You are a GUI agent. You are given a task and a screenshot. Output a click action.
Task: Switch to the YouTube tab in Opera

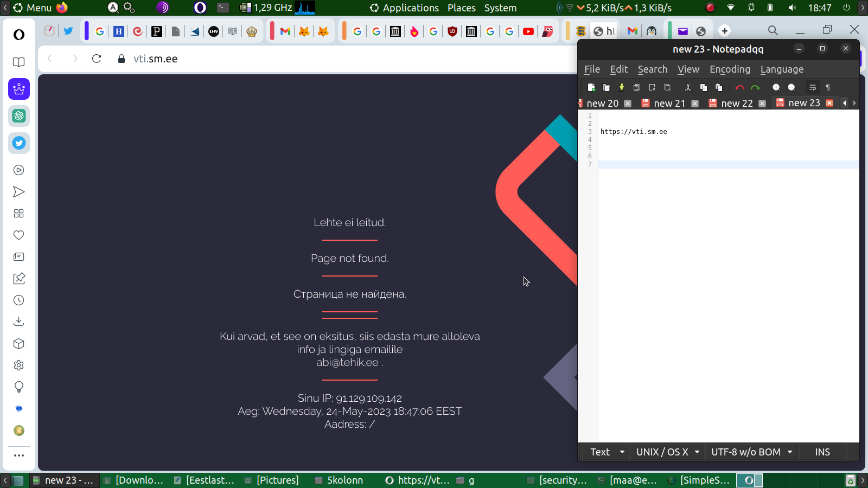click(x=528, y=31)
